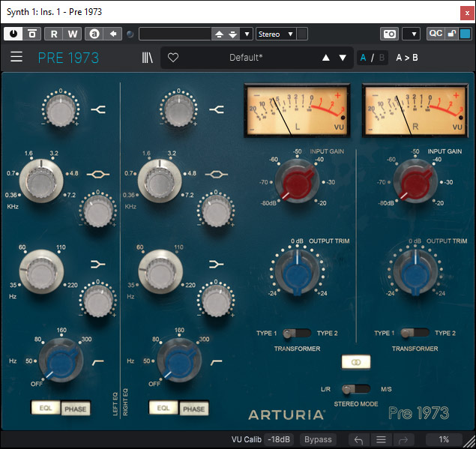
Task: Open the Default* preset name menu
Action: (x=246, y=58)
